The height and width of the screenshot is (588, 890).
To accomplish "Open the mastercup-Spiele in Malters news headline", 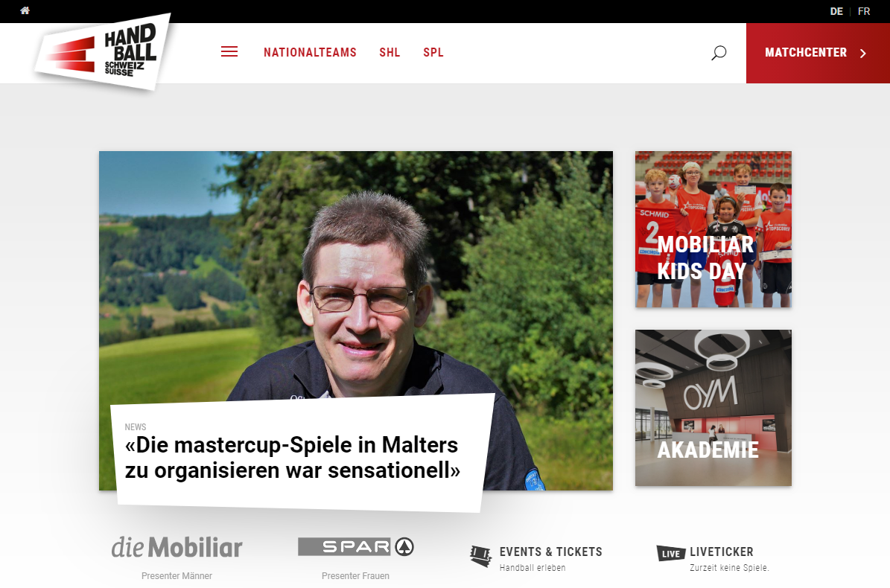I will [x=292, y=458].
